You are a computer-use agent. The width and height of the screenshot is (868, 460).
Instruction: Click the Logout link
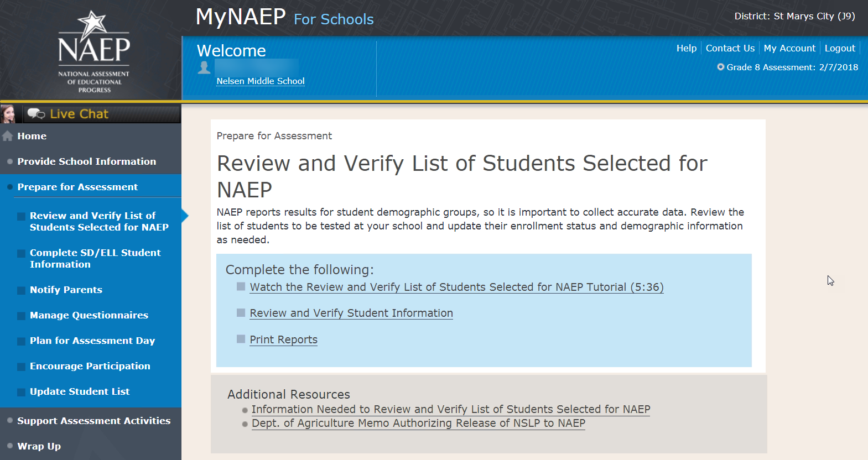(x=840, y=49)
